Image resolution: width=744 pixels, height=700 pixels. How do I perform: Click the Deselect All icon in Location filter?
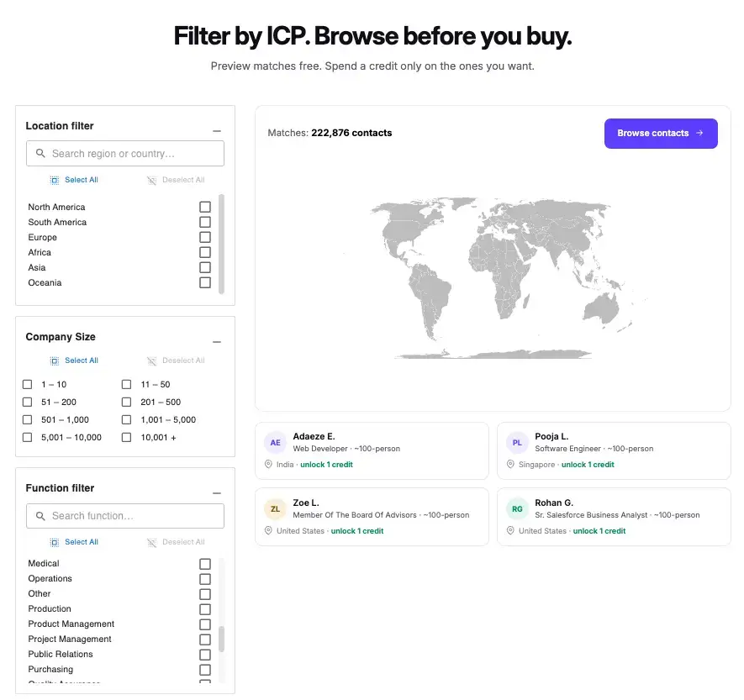[x=152, y=180]
